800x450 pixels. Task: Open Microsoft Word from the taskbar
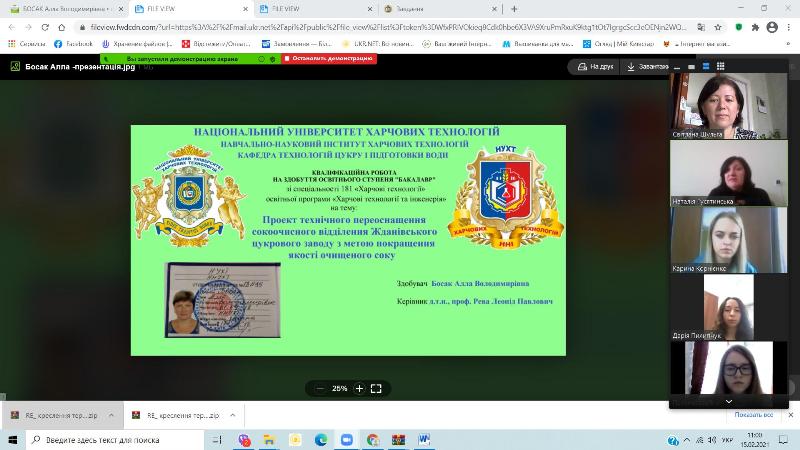click(x=424, y=440)
